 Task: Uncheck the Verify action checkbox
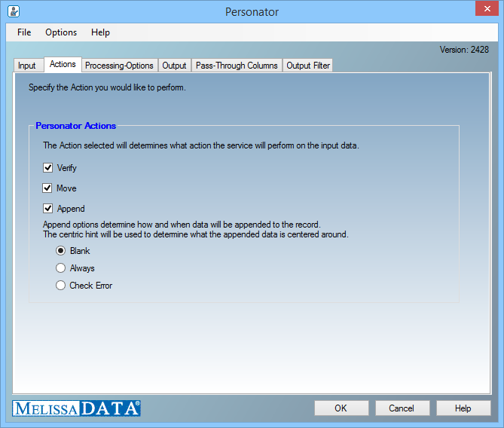(x=47, y=168)
